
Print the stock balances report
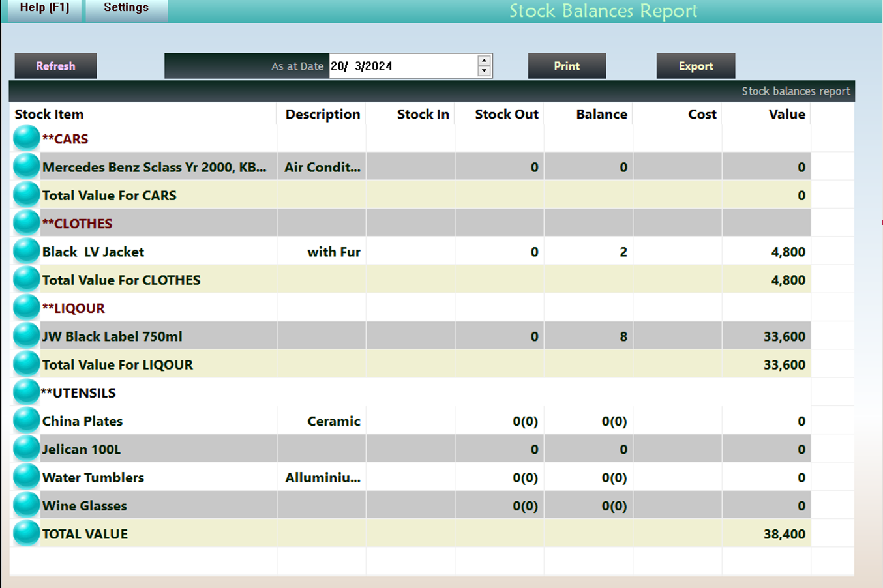(x=567, y=66)
